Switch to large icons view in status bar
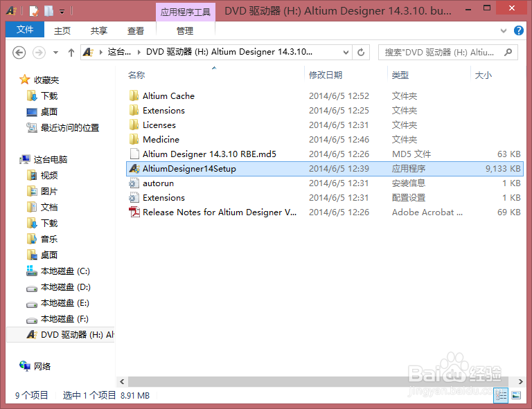The height and width of the screenshot is (409, 532). [516, 395]
